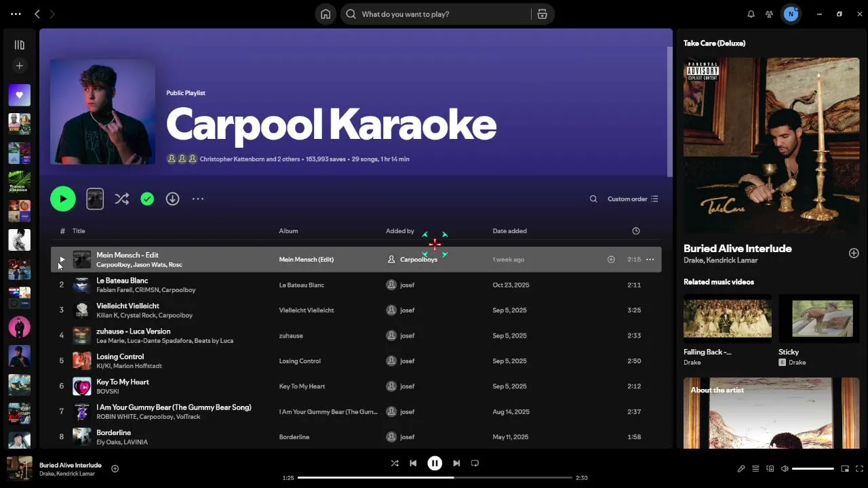
Task: Mute the volume
Action: tap(785, 468)
